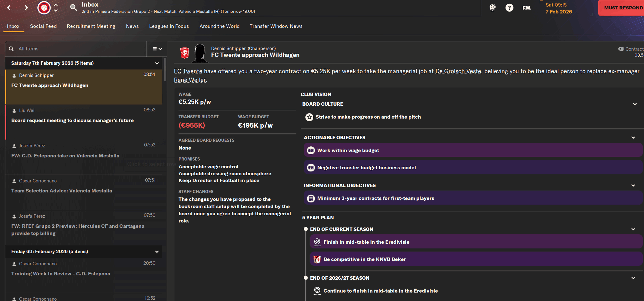Click the person icon beside Dennis Schipper
Viewport: 644px width, 301px height.
point(14,75)
